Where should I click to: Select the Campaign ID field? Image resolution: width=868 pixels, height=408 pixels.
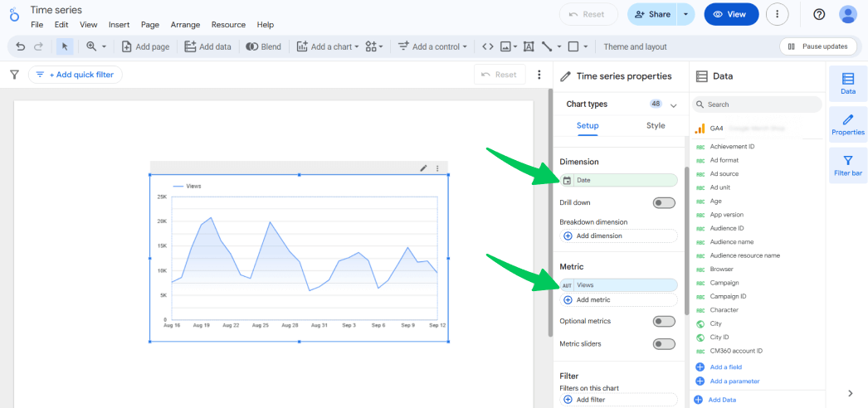tap(728, 296)
